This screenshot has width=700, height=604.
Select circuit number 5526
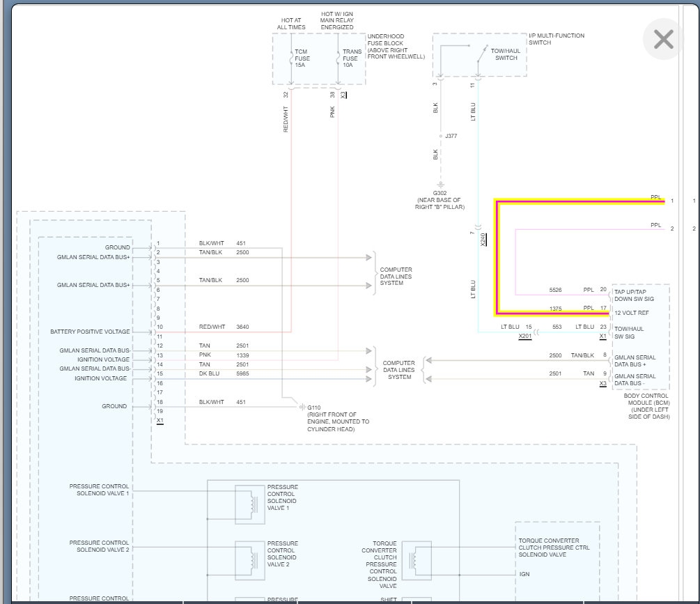coord(555,290)
